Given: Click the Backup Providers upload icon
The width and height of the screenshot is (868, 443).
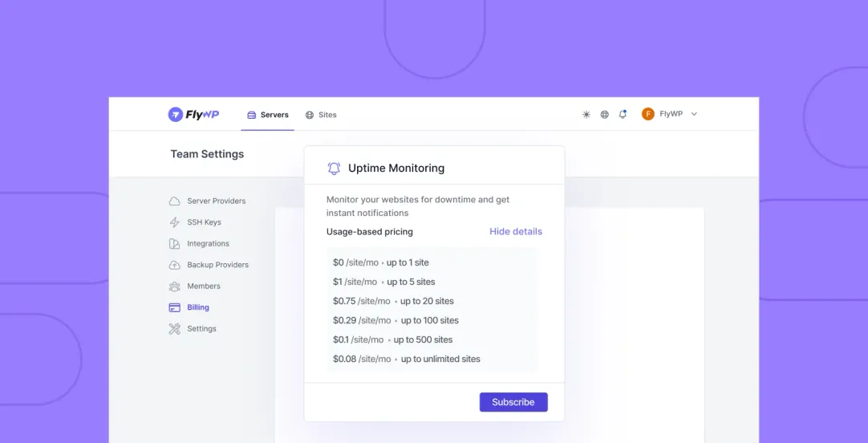Looking at the screenshot, I should pyautogui.click(x=174, y=265).
